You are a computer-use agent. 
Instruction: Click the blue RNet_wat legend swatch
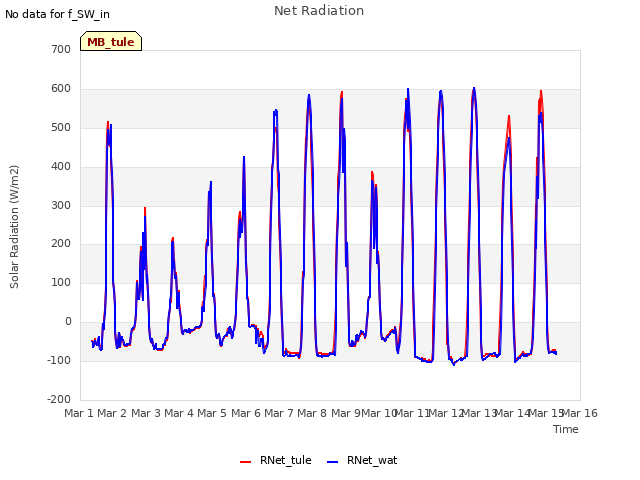pos(333,462)
